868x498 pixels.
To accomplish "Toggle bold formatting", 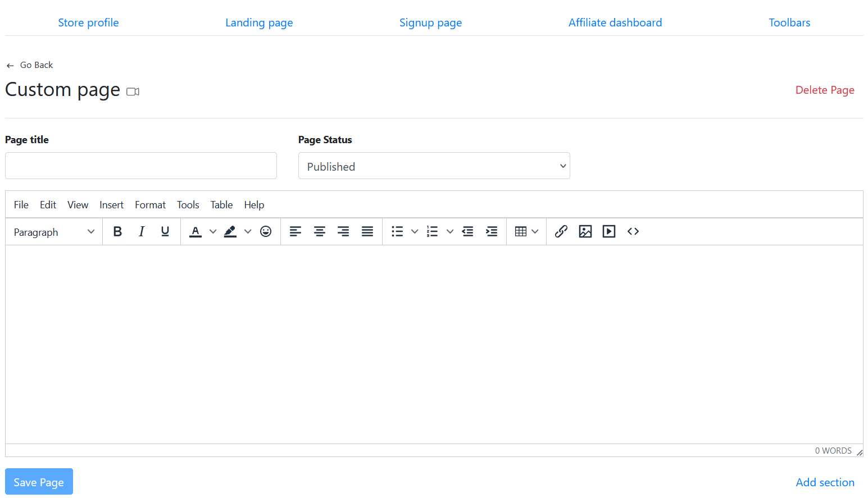I will tap(117, 231).
